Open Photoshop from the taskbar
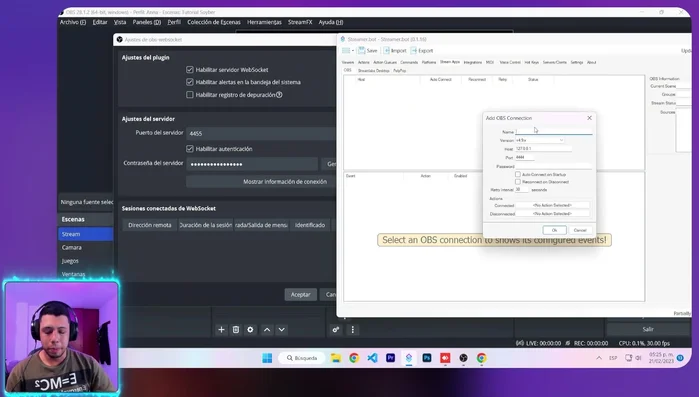 427,358
